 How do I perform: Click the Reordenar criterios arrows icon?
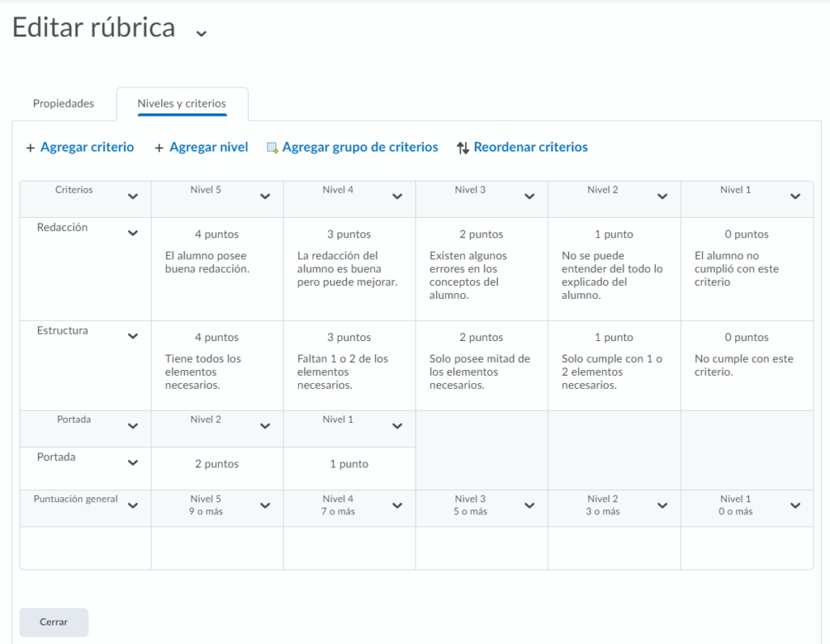coord(463,148)
